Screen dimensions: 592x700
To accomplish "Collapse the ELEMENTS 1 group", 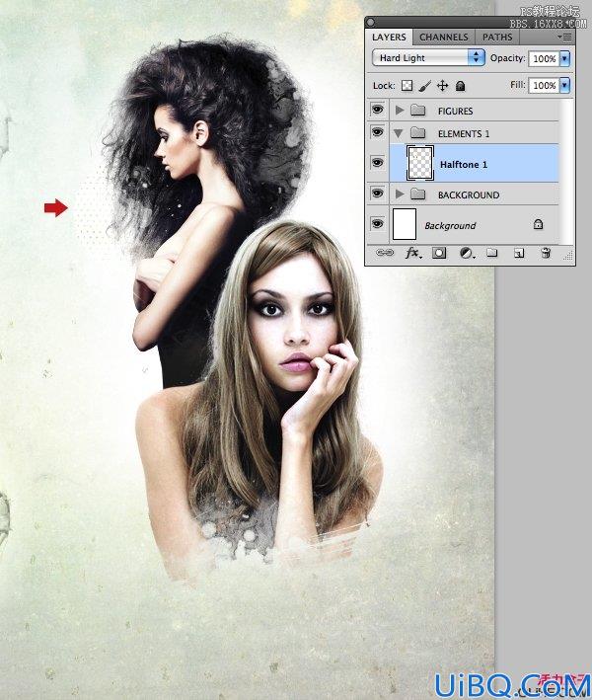I will (399, 133).
